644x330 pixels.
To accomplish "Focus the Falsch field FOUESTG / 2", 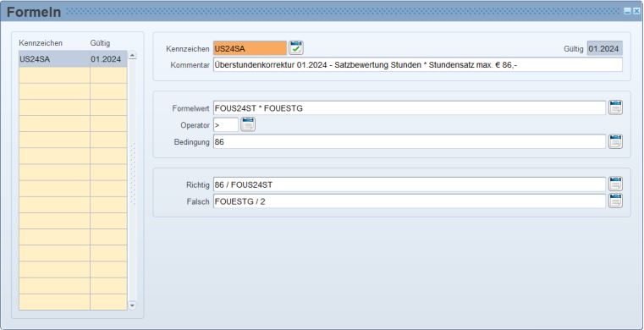I will [x=409, y=201].
